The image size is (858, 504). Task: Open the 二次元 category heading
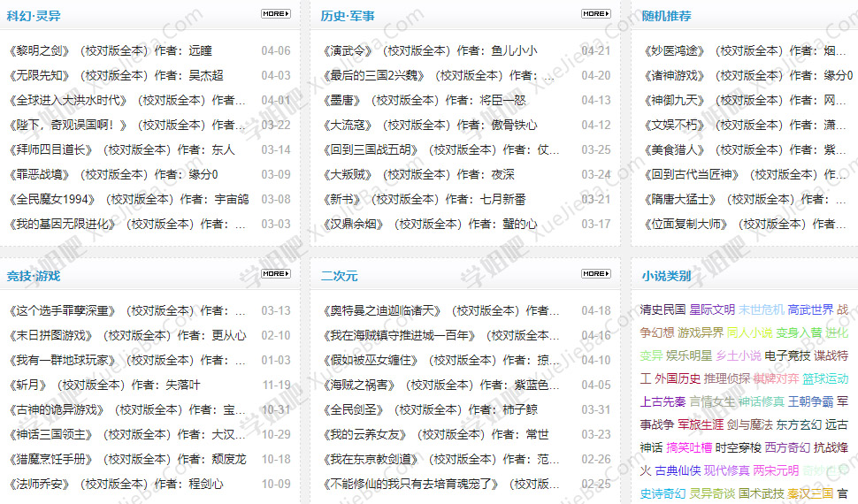pyautogui.click(x=340, y=276)
